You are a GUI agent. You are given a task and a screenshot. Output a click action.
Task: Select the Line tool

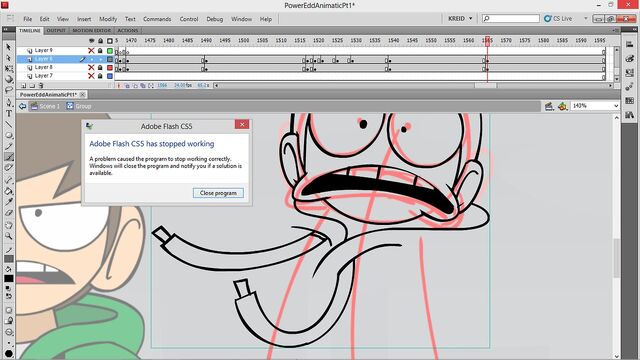(8, 124)
